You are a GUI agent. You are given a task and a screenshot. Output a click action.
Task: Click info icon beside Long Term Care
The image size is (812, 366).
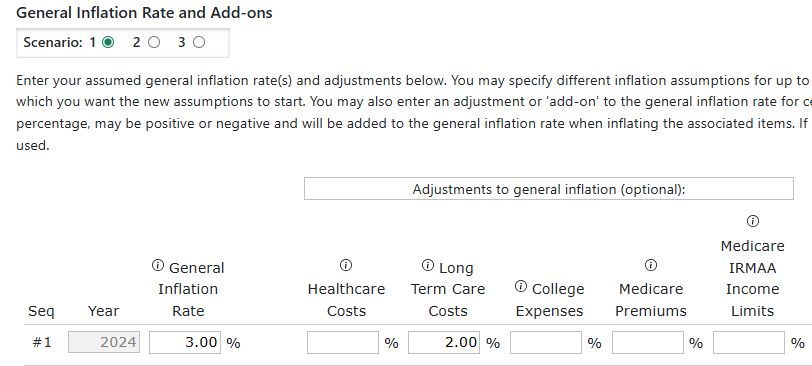428,266
